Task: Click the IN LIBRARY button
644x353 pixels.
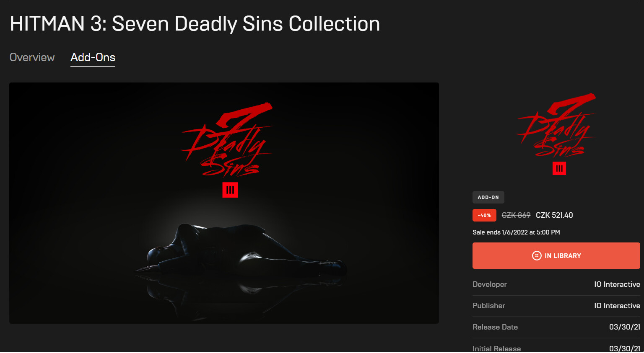Action: pyautogui.click(x=556, y=256)
